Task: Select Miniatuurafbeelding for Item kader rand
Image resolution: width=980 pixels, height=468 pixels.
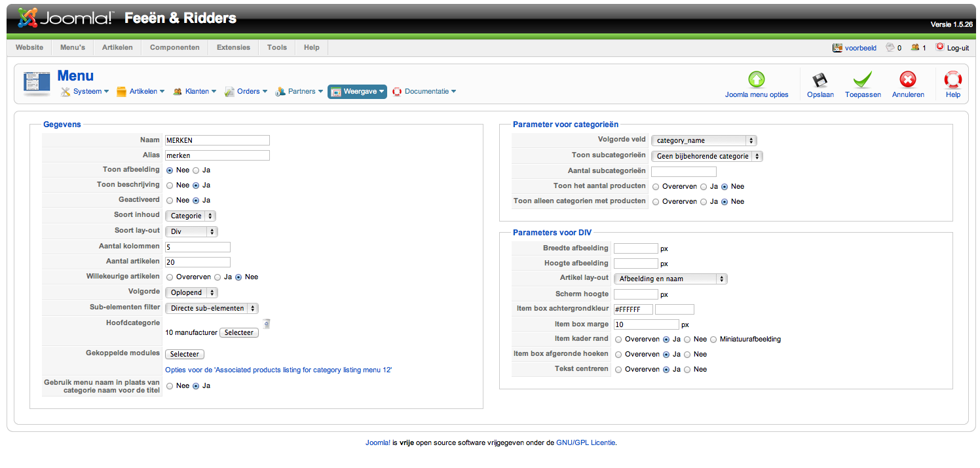Action: coord(713,340)
